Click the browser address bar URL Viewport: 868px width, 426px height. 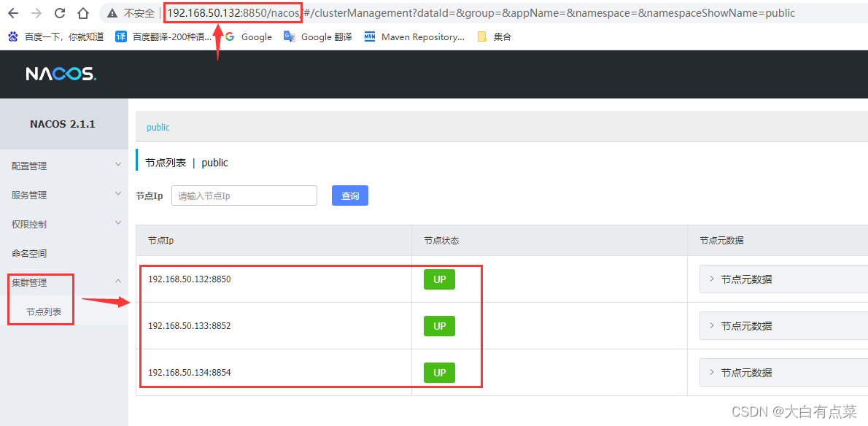[481, 12]
